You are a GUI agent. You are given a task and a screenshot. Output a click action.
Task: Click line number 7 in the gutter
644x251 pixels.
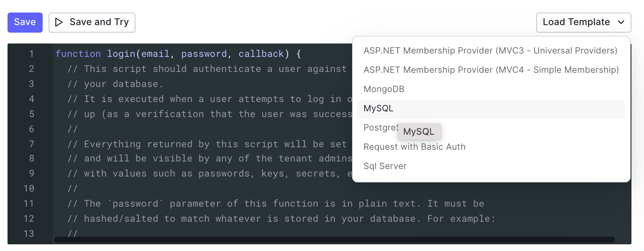pyautogui.click(x=31, y=144)
